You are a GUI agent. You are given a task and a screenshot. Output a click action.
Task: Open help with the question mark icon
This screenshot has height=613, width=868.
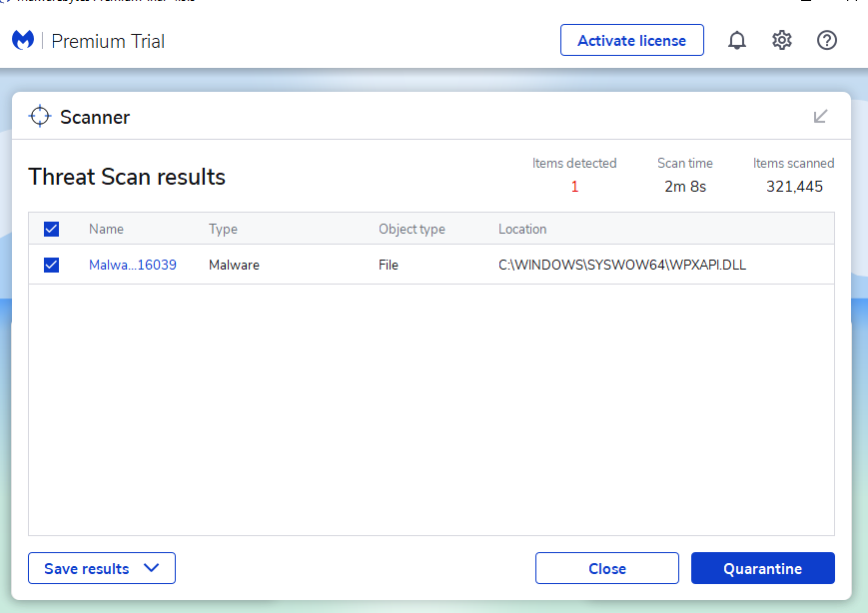826,40
